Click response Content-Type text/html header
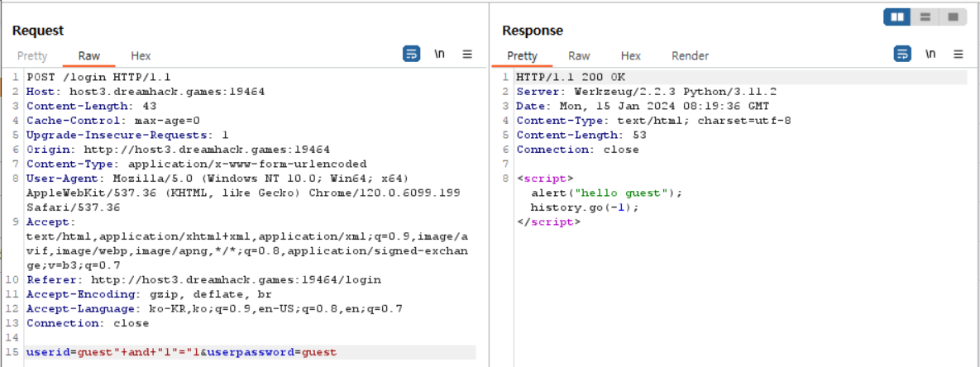The image size is (980, 367). pos(654,120)
